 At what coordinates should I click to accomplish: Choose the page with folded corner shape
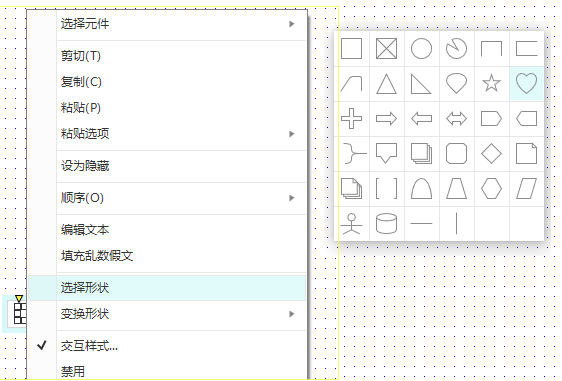pyautogui.click(x=527, y=153)
